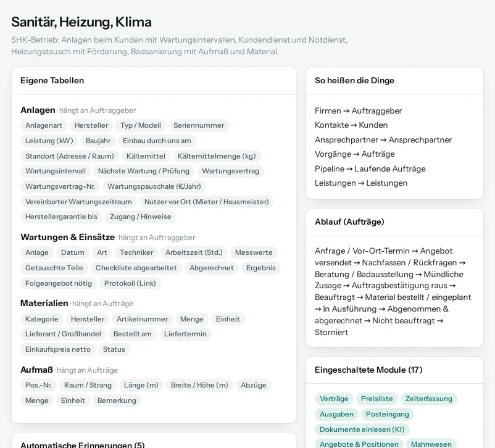This screenshot has width=495, height=448.
Task: Click the Leistung (kW) chip
Action: (49, 141)
